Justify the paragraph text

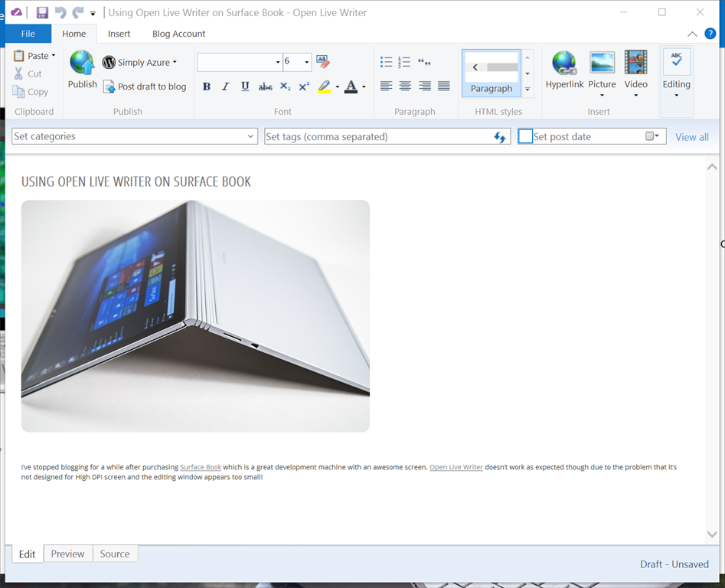(x=444, y=86)
